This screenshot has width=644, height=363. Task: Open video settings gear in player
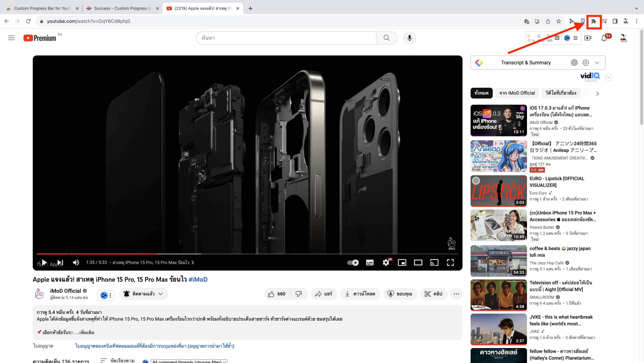tap(386, 263)
